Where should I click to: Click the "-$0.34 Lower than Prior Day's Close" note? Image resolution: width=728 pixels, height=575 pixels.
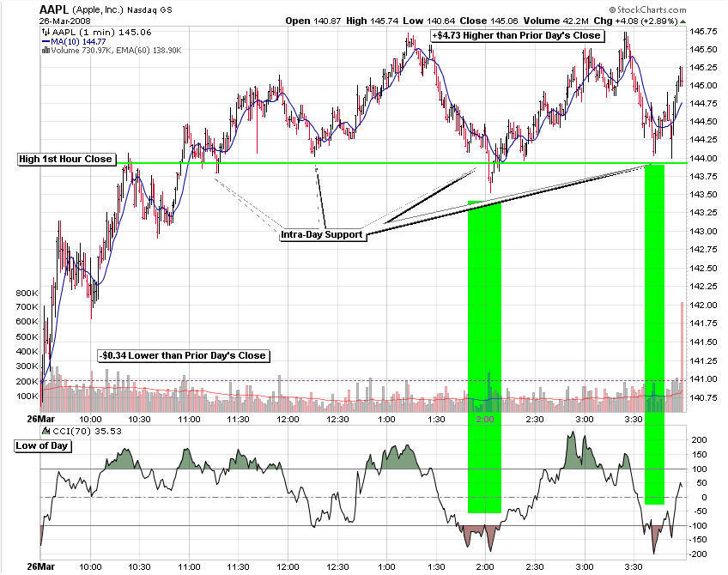[184, 355]
